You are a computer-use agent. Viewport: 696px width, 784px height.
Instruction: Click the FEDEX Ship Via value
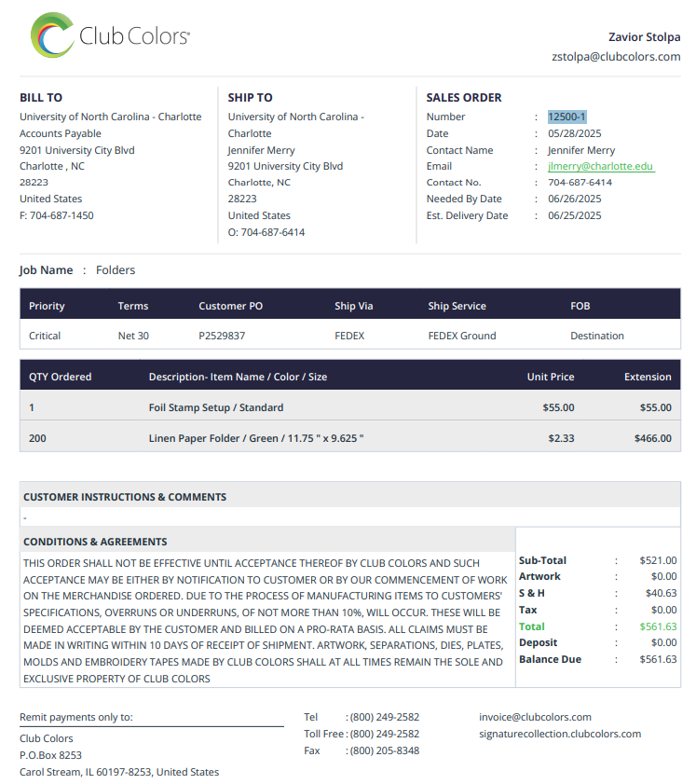pos(349,336)
